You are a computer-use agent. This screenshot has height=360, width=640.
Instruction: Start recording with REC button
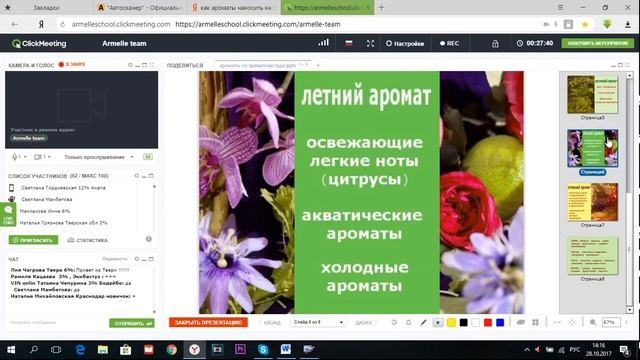(449, 43)
